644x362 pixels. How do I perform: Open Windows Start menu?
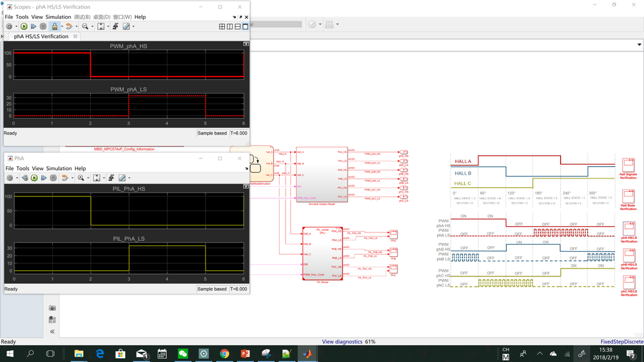[10, 354]
